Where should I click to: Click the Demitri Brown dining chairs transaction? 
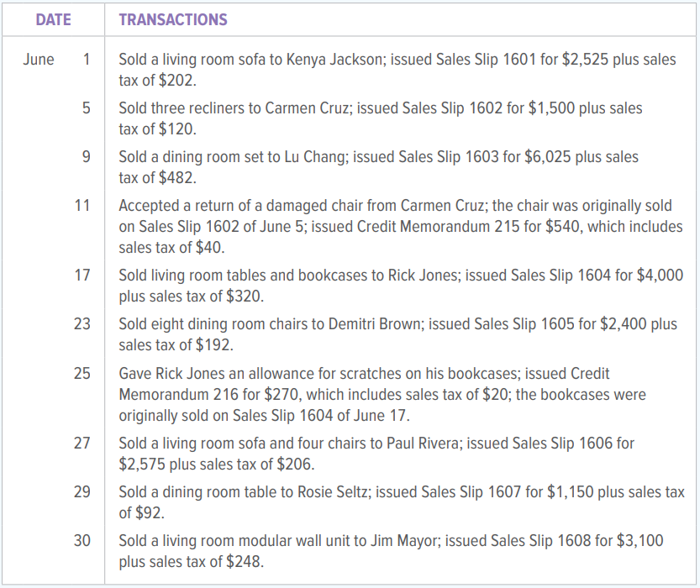pos(397,334)
